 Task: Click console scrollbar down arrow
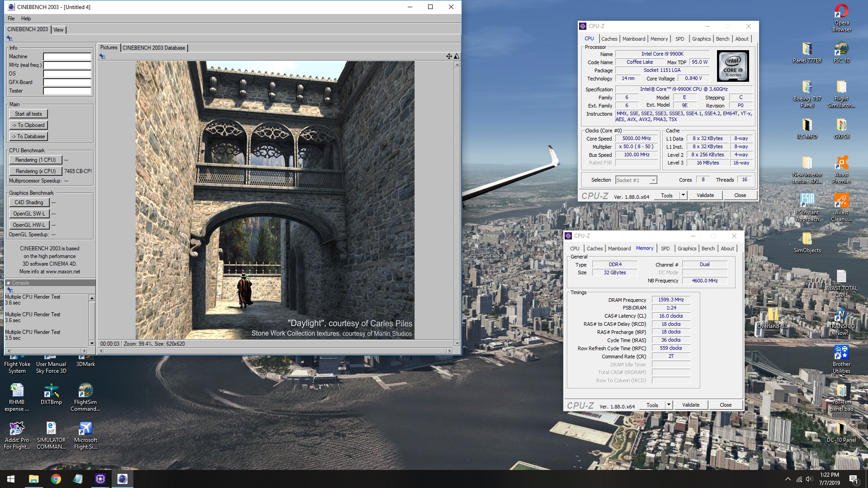pos(92,343)
